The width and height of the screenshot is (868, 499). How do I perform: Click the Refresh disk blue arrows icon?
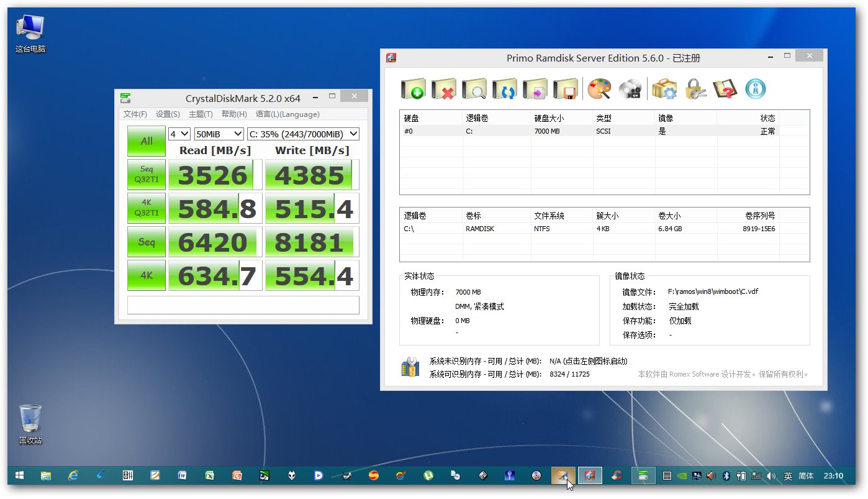(505, 89)
